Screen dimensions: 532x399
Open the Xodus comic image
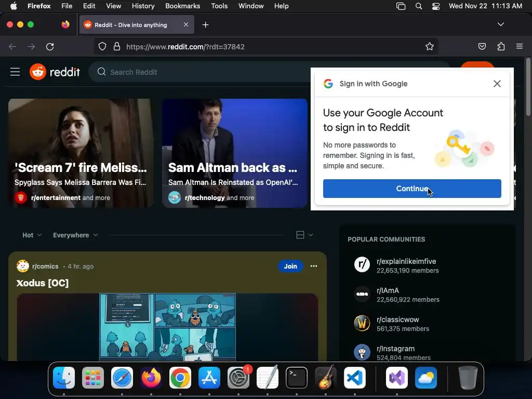point(168,327)
